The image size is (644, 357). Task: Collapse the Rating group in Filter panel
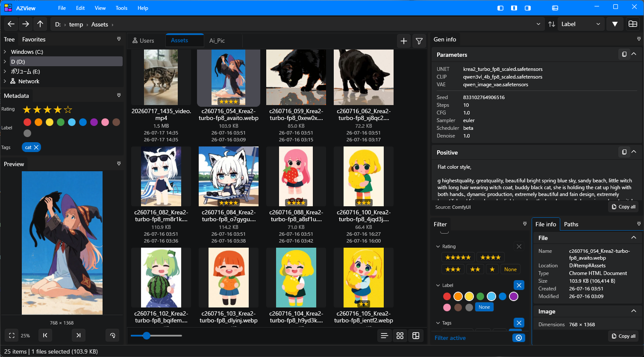(x=438, y=246)
